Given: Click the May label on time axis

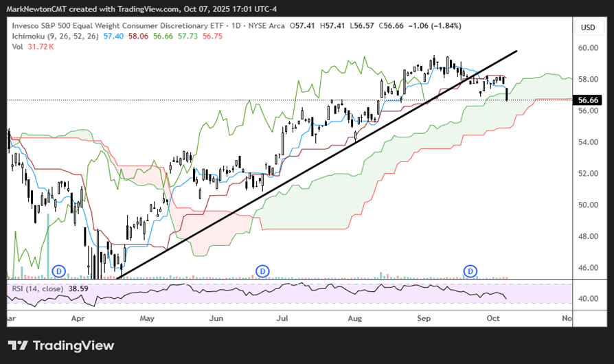Looking at the screenshot, I should [x=147, y=319].
